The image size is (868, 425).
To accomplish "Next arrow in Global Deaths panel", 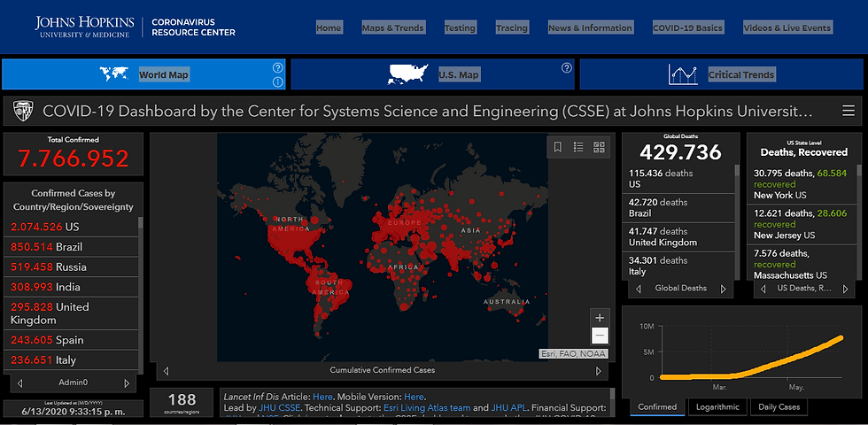I will [723, 289].
